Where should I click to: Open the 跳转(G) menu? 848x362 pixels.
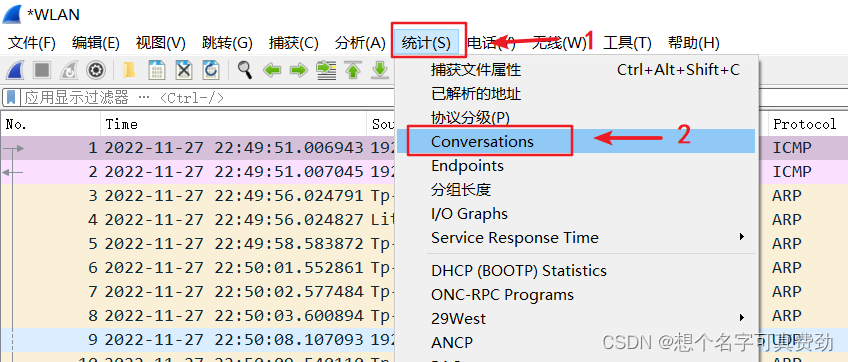[227, 43]
